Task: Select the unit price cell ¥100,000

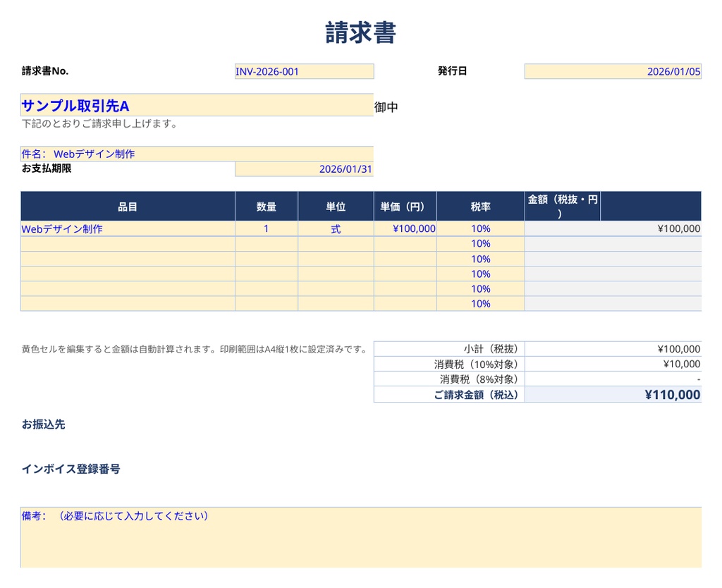Action: (405, 229)
